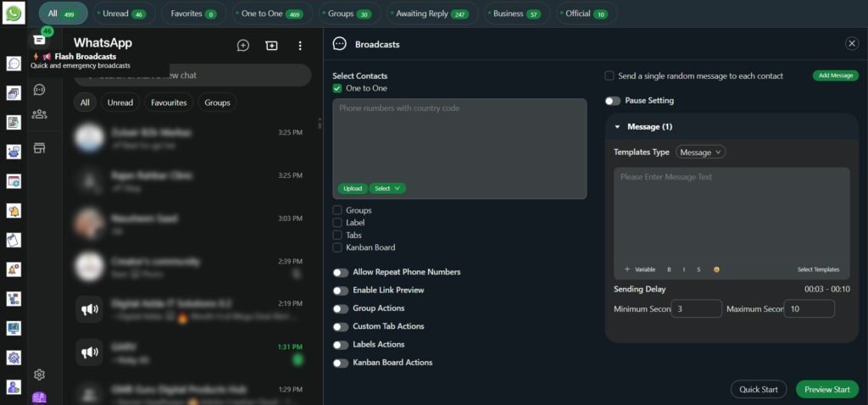Enable single random message per contact checkbox

(x=609, y=75)
